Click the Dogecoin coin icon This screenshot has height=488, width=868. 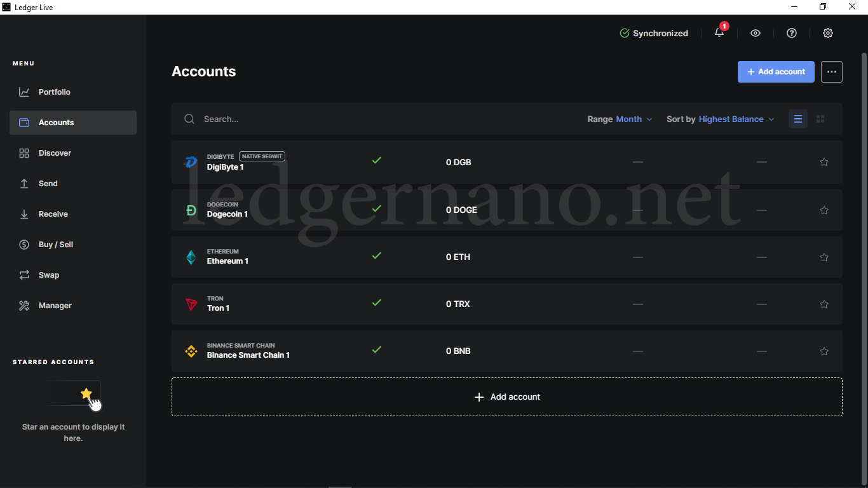(191, 210)
